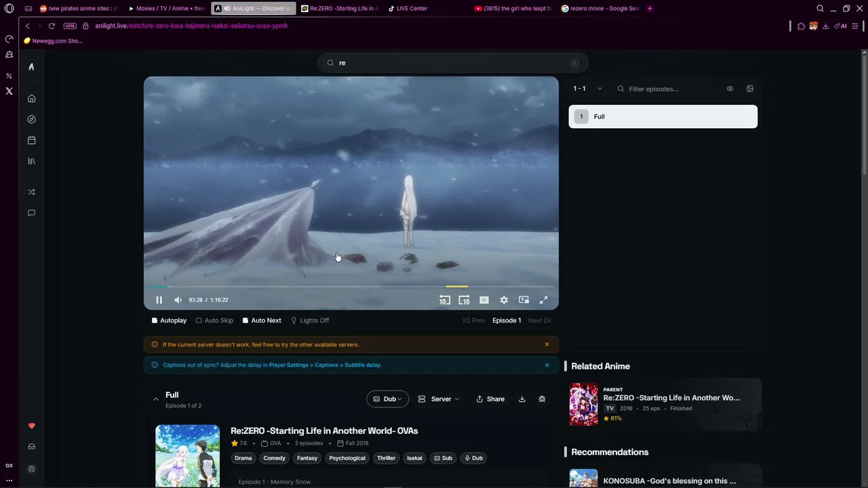Enable the Auto Skip checkbox
The height and width of the screenshot is (488, 868).
214,321
